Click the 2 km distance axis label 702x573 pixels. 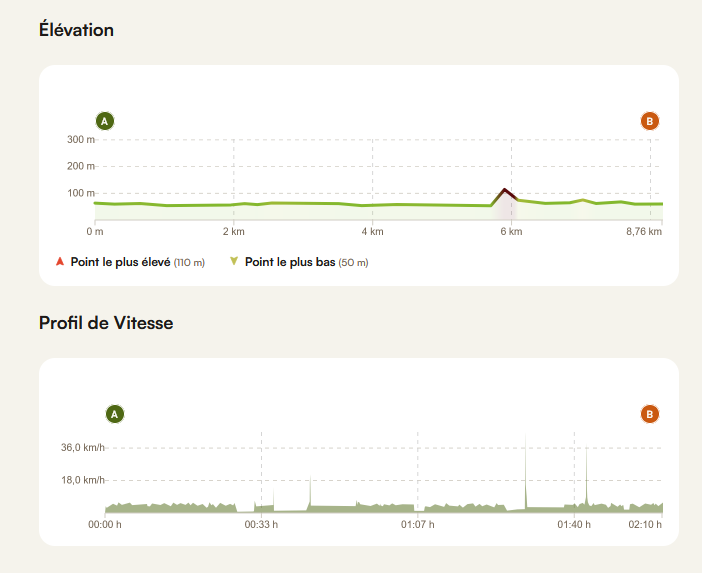233,232
